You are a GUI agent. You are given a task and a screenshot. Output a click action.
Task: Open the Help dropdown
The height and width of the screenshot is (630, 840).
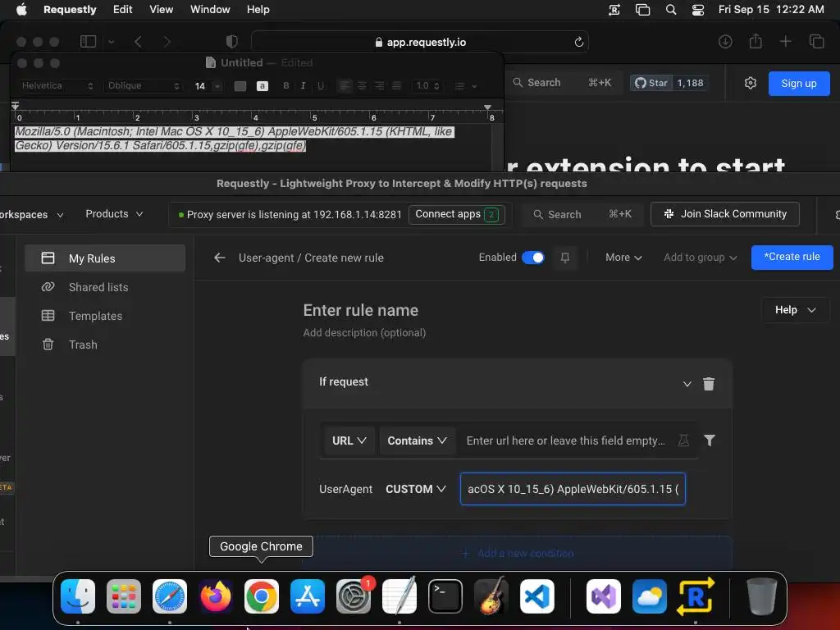pyautogui.click(x=796, y=310)
